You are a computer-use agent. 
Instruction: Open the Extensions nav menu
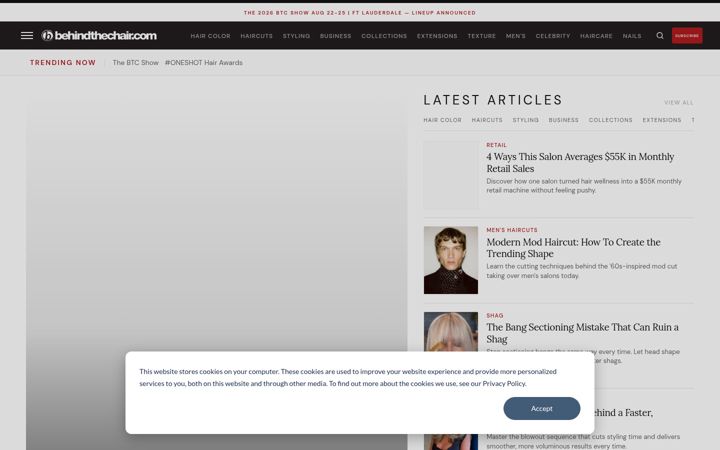click(x=437, y=36)
